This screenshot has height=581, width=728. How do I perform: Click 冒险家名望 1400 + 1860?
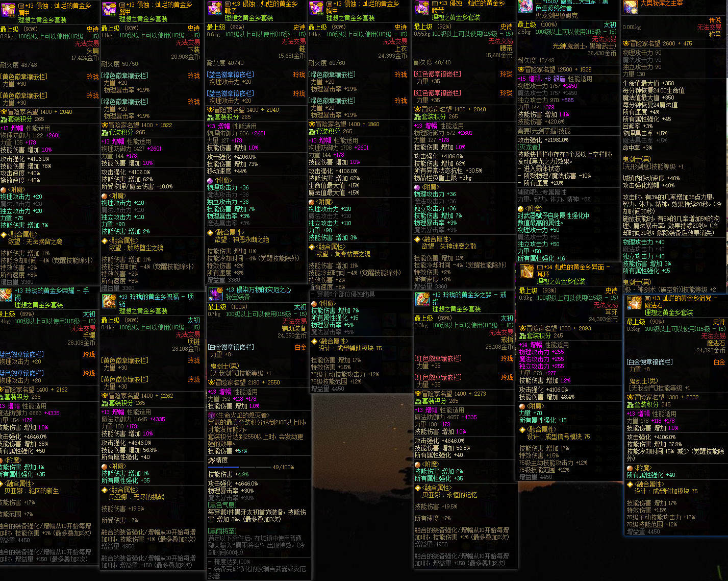click(x=344, y=124)
